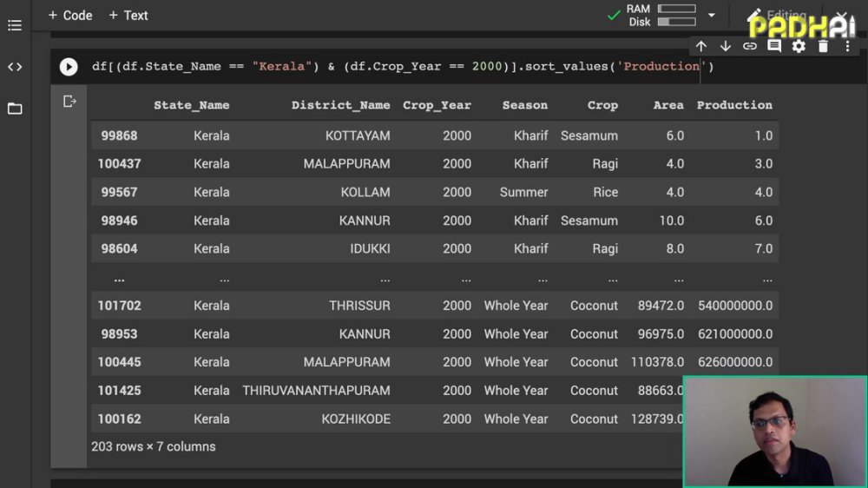Open the code snippets sidebar icon
The image size is (868, 488).
pyautogui.click(x=15, y=67)
